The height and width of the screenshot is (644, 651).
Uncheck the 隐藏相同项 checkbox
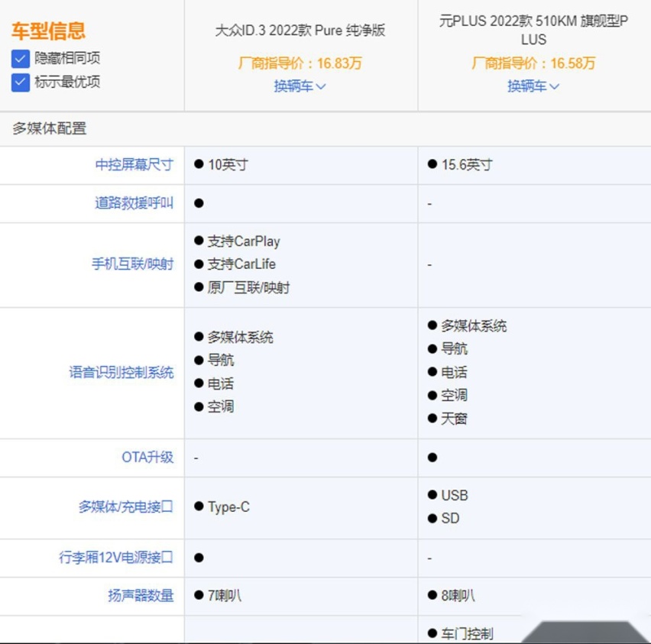[21, 59]
